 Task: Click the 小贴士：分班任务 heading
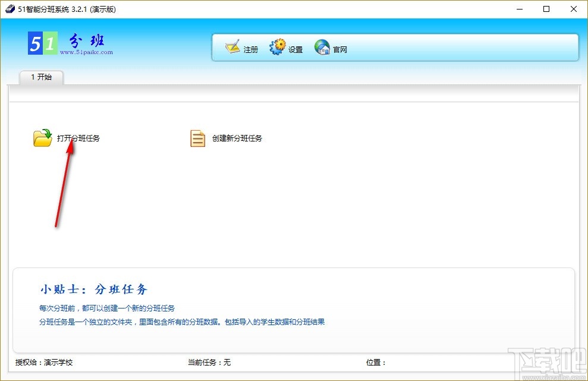coord(93,288)
